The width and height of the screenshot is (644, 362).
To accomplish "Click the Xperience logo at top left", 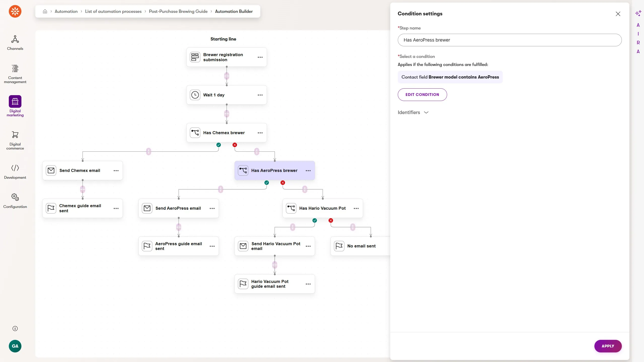I will pos(15,11).
